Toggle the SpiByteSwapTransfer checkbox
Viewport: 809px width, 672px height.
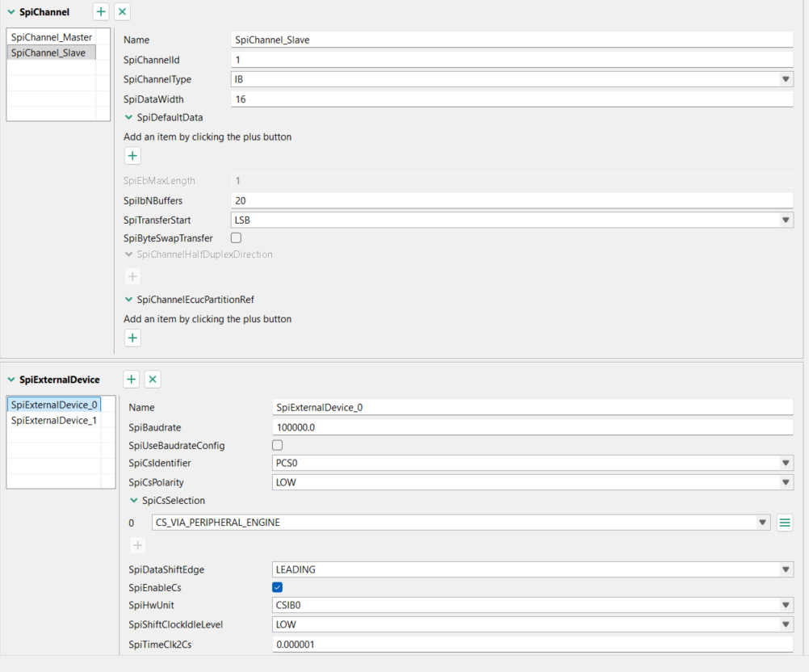click(x=237, y=238)
